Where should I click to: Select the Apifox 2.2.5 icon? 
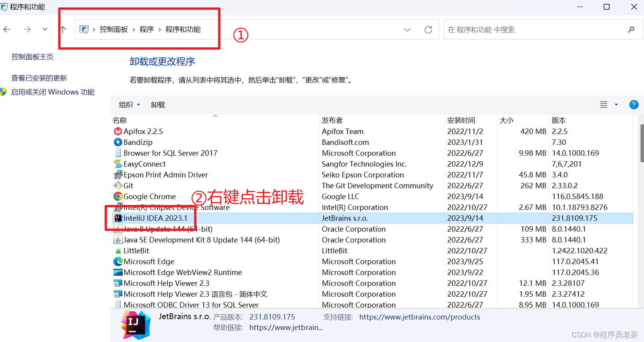click(118, 131)
